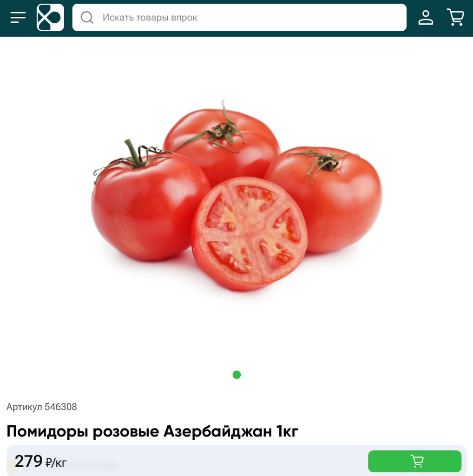Open the hamburger menu
Viewport: 473px width, 476px height.
click(x=18, y=17)
